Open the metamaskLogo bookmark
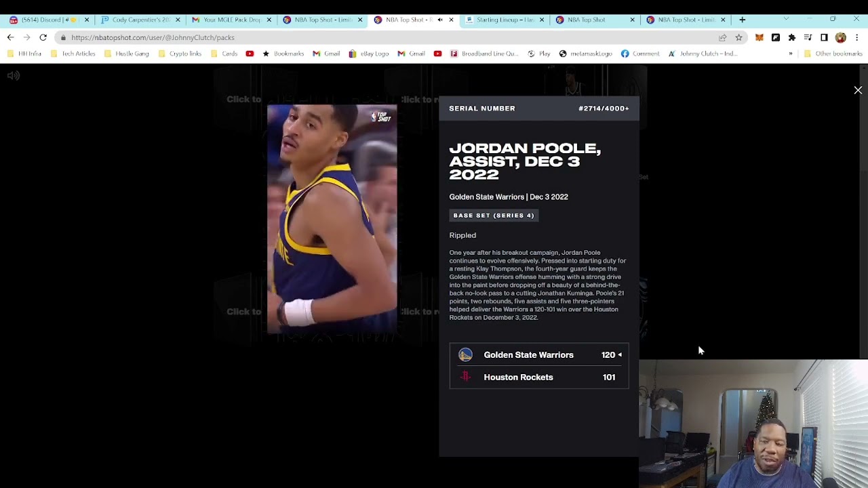Screen dimensions: 868x488 click(x=586, y=54)
